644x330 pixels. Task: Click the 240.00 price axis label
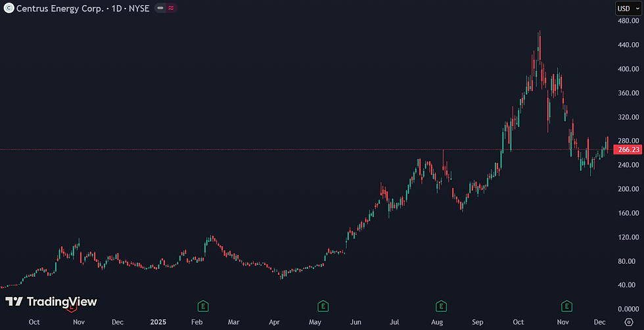628,165
